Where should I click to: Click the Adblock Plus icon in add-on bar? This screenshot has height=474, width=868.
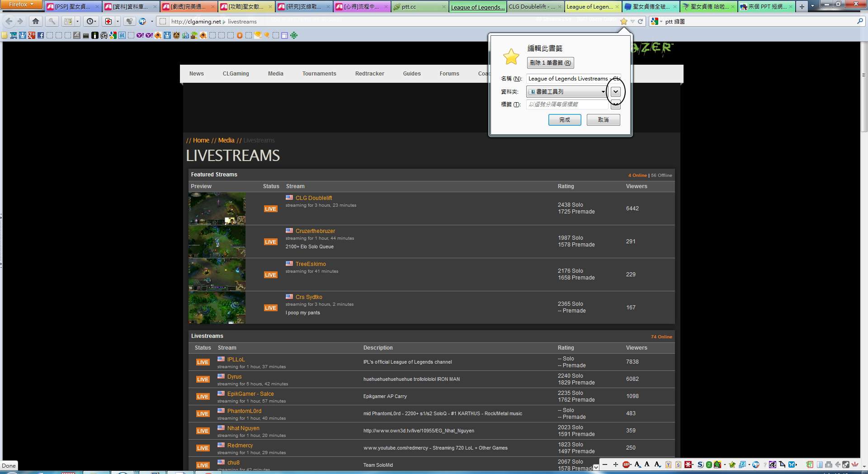(626, 465)
